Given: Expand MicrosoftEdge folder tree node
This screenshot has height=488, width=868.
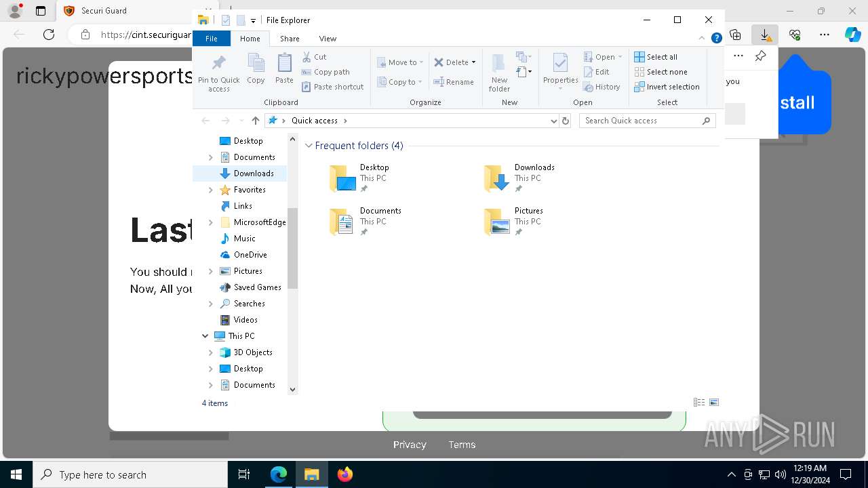Looking at the screenshot, I should tap(210, 222).
